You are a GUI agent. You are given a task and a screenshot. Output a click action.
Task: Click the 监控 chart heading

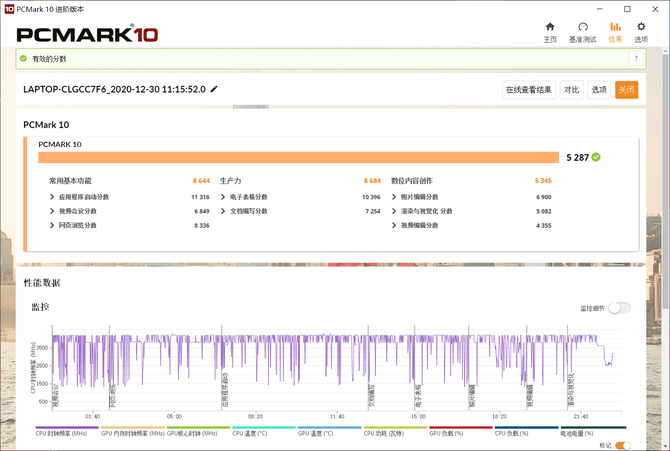[40, 307]
